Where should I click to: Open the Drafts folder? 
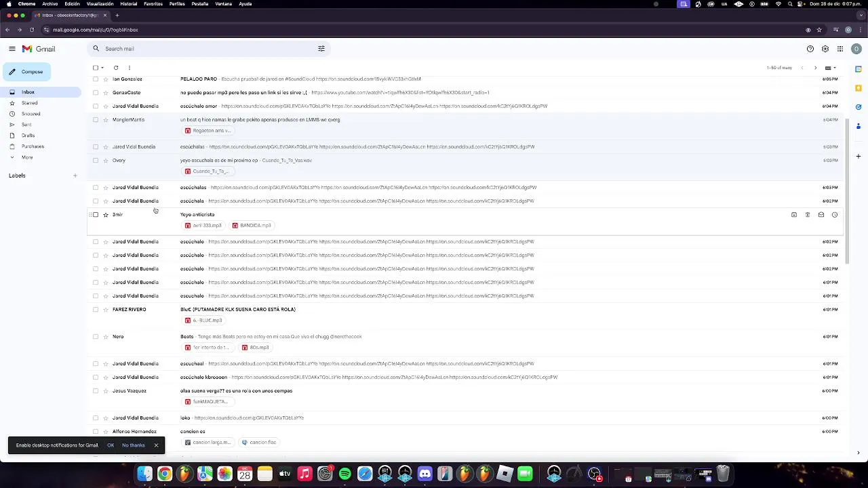click(x=28, y=136)
